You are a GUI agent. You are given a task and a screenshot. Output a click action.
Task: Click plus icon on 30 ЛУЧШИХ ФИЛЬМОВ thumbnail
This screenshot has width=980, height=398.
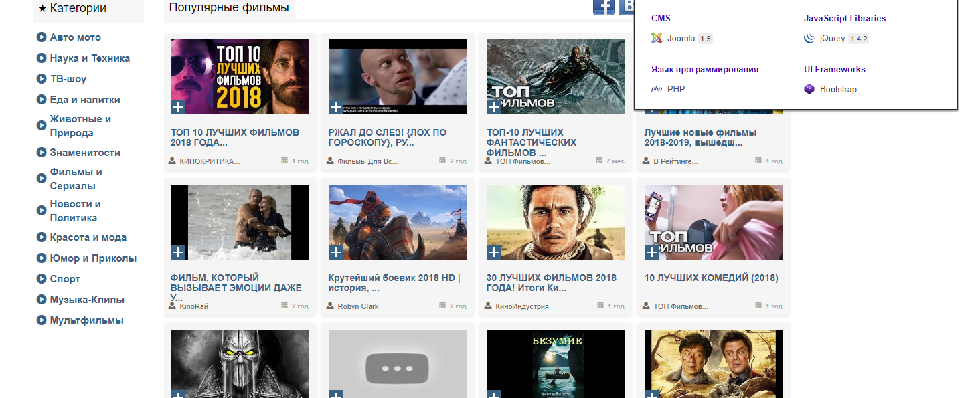(494, 252)
